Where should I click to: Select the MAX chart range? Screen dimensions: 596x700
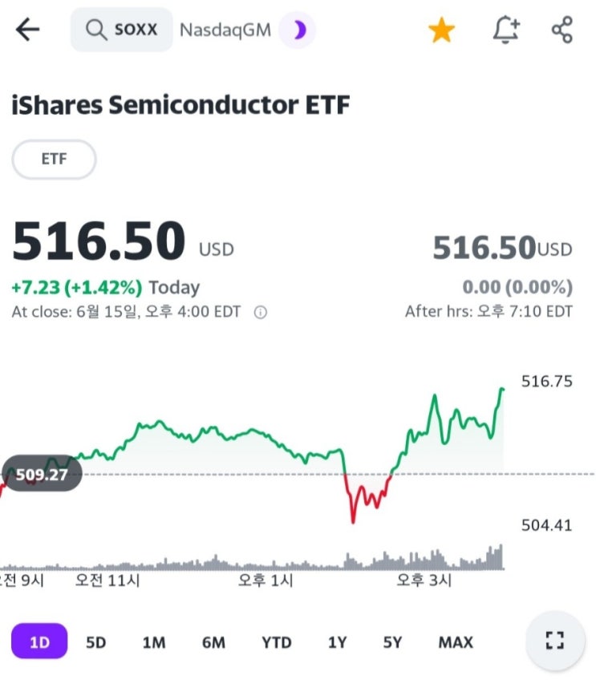click(456, 642)
